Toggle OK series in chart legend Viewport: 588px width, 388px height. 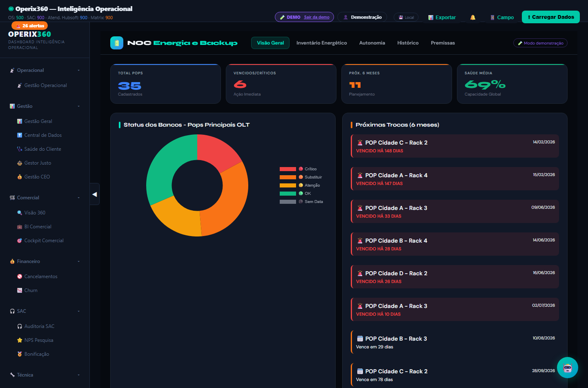(295, 194)
